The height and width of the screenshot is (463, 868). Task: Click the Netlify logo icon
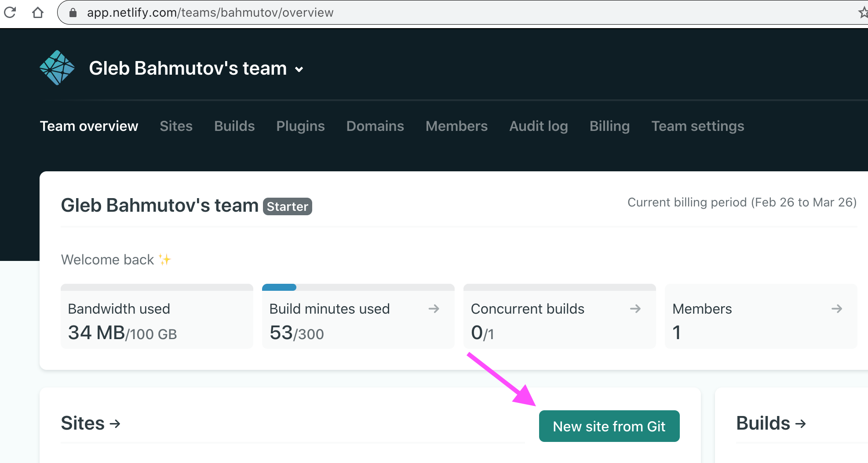pos(57,68)
